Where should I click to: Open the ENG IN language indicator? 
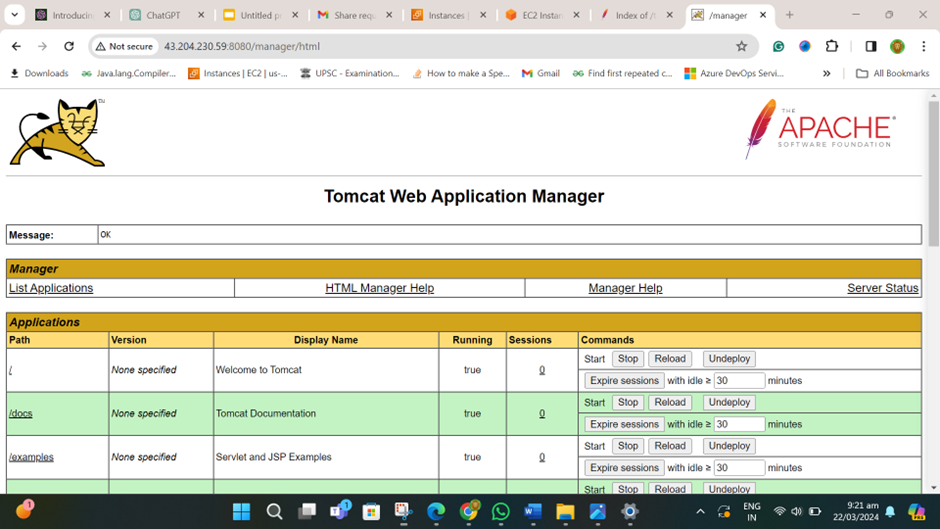click(x=752, y=512)
